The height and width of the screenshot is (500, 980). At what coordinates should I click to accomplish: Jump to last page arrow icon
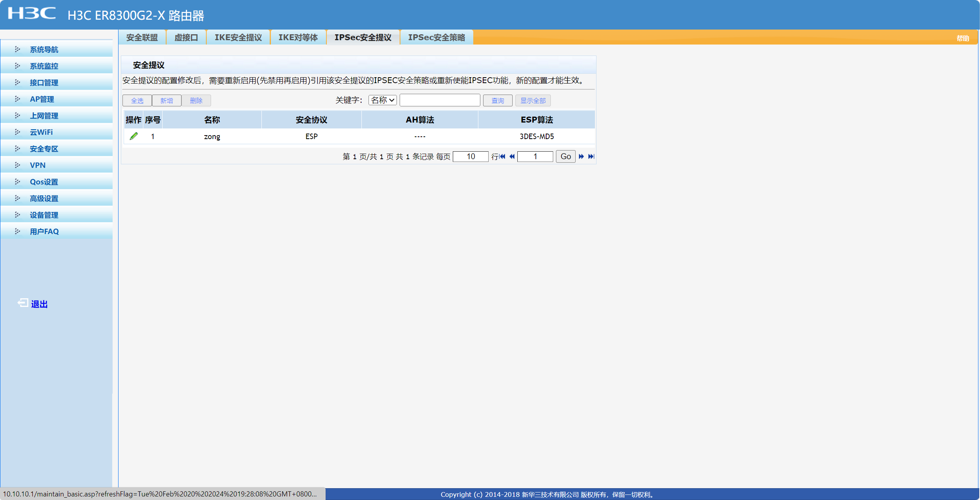click(x=591, y=156)
